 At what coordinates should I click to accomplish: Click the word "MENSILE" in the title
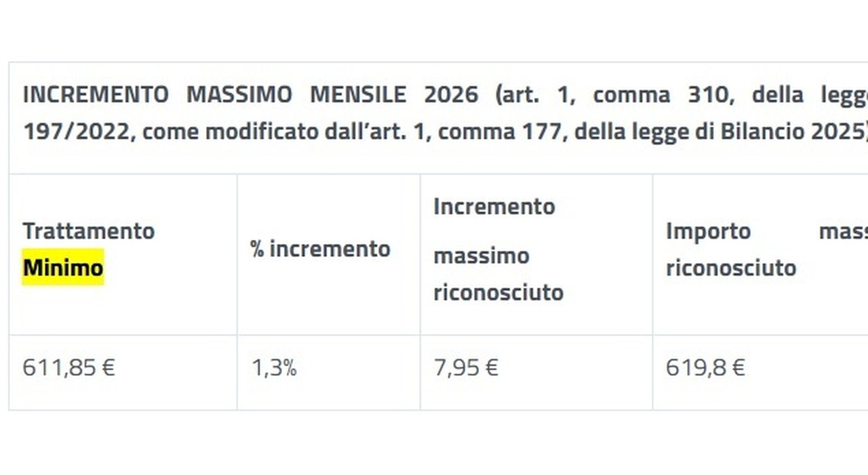[358, 95]
